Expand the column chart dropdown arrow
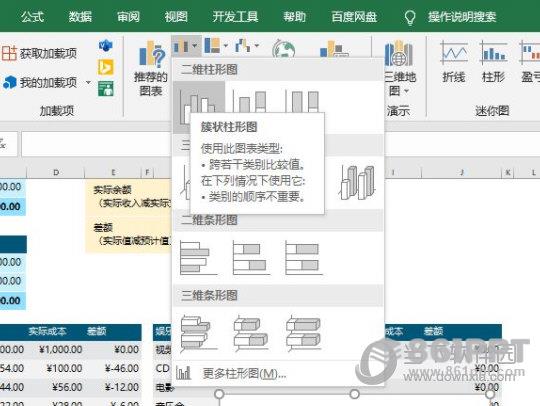The height and width of the screenshot is (406, 540). (x=195, y=45)
